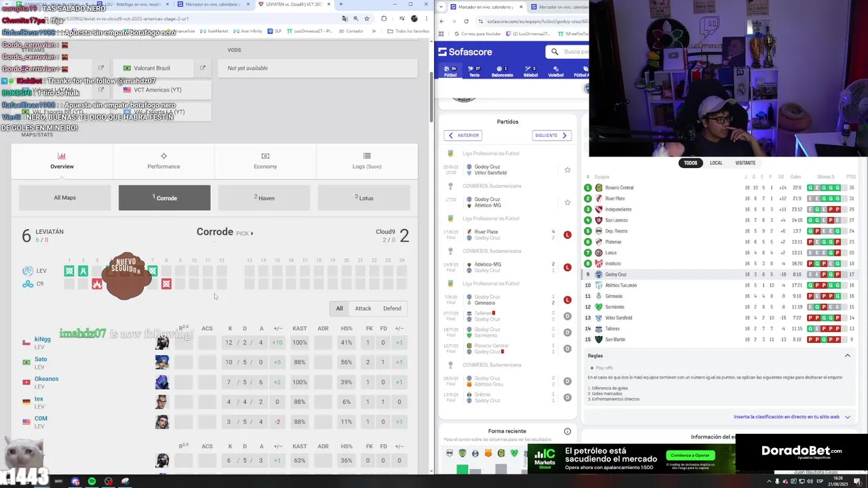The width and height of the screenshot is (868, 488).
Task: Open Forma reciente info icon
Action: click(568, 431)
